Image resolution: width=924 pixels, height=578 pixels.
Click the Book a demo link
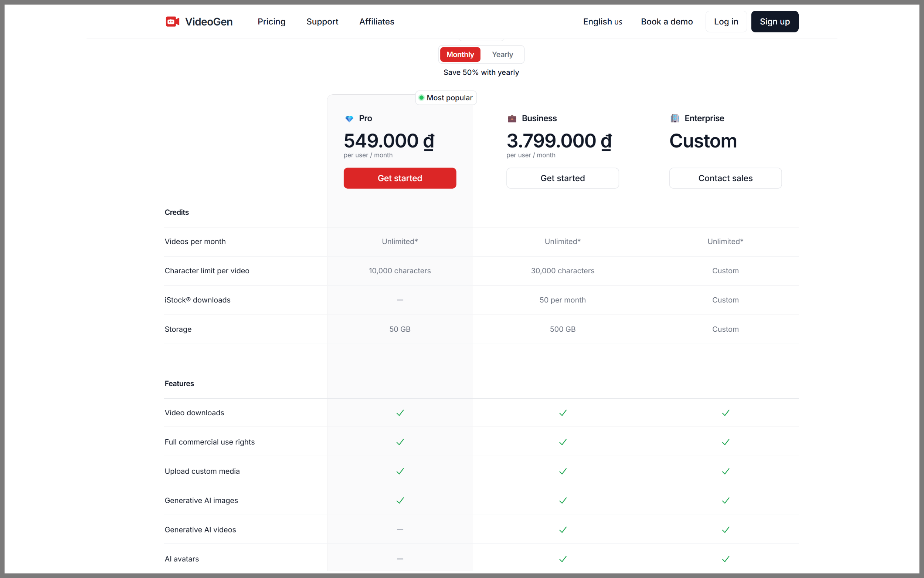[x=666, y=21]
